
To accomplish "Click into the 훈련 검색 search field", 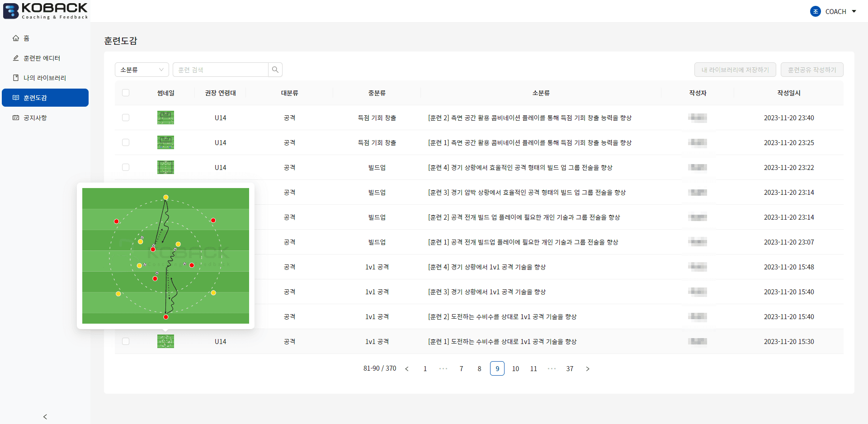I will click(x=221, y=70).
